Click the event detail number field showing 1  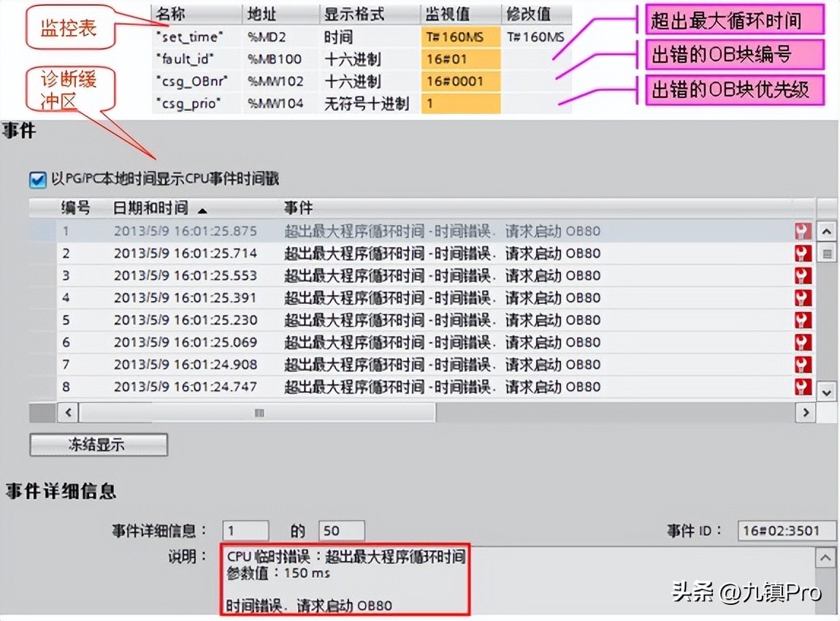[245, 530]
